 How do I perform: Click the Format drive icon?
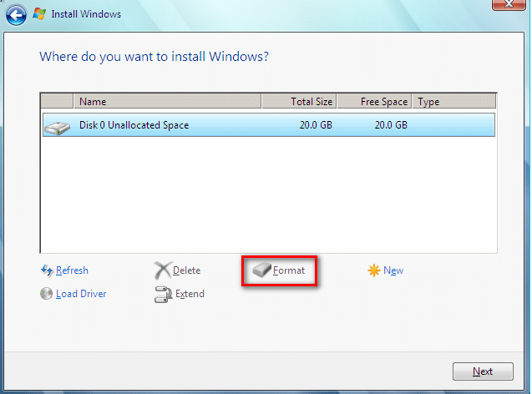(x=261, y=270)
